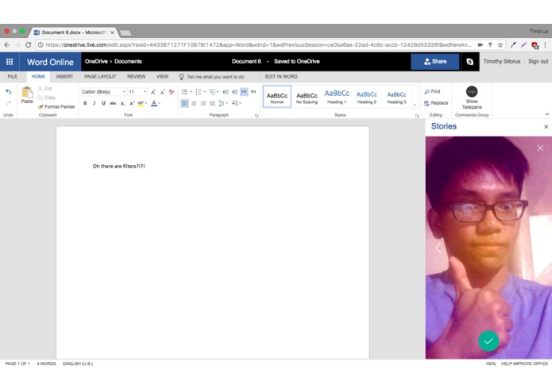552x392 pixels.
Task: Collapse the ribbon
Action: [546, 114]
